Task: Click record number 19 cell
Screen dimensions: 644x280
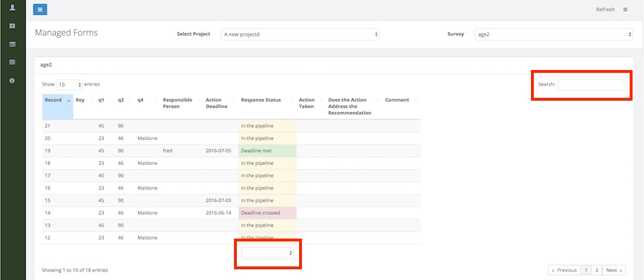Action: click(x=57, y=151)
